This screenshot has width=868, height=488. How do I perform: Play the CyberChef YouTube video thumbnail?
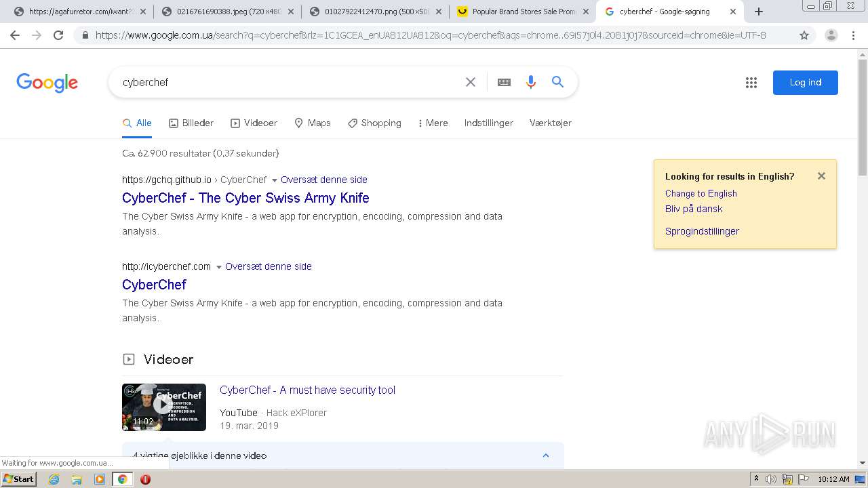coord(164,407)
